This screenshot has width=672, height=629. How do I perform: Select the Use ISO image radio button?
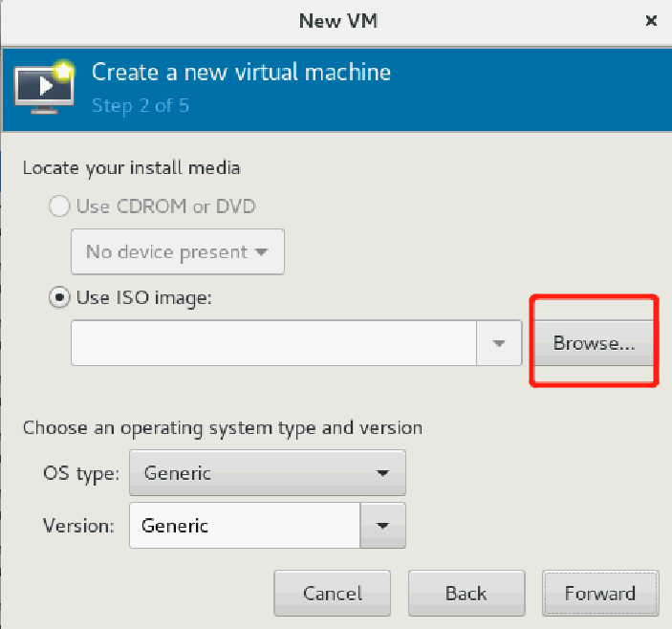pyautogui.click(x=59, y=297)
